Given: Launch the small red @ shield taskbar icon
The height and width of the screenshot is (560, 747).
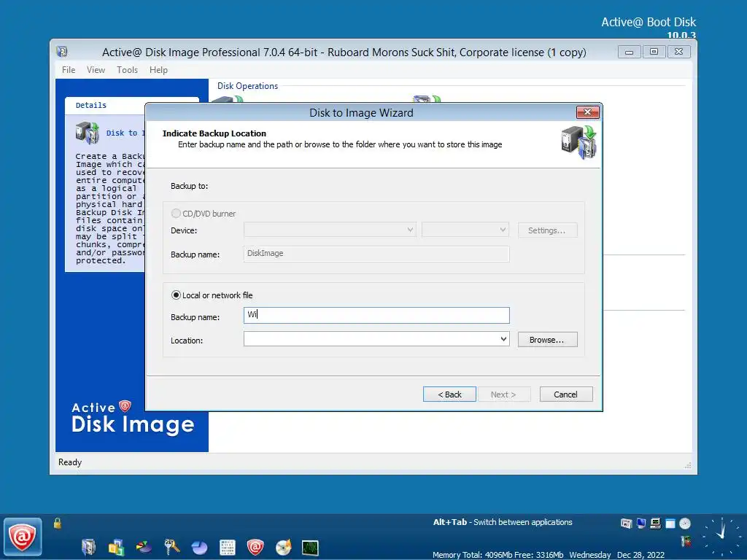Looking at the screenshot, I should click(255, 547).
